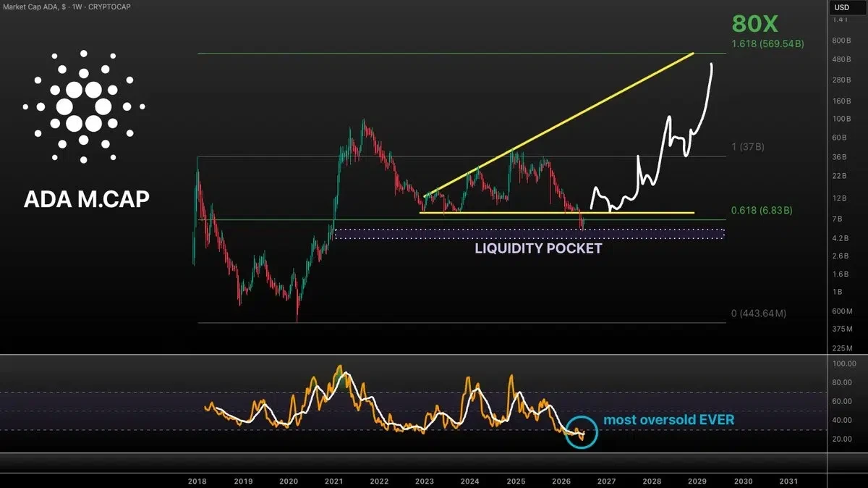This screenshot has height=488, width=868.
Task: Click the 1B price scale value
Action: (838, 292)
